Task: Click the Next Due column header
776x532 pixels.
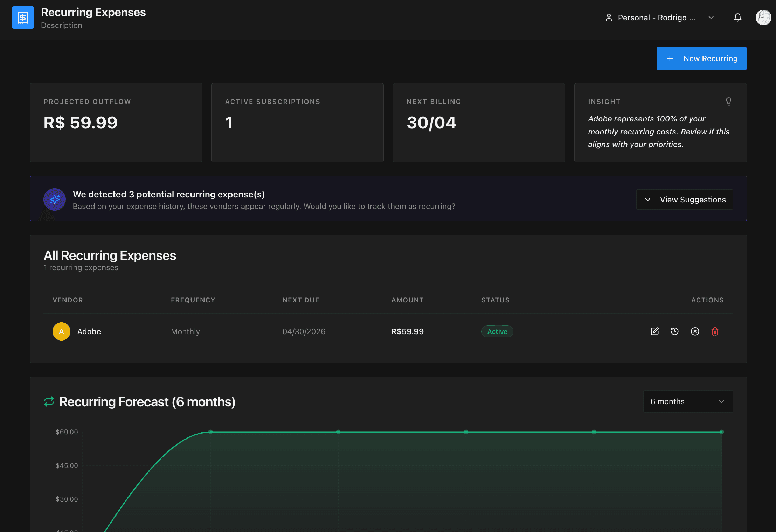Action: click(x=301, y=300)
